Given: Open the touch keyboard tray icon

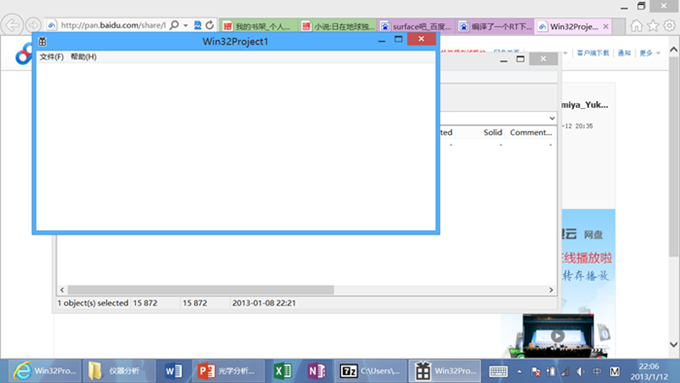Looking at the screenshot, I should click(498, 371).
